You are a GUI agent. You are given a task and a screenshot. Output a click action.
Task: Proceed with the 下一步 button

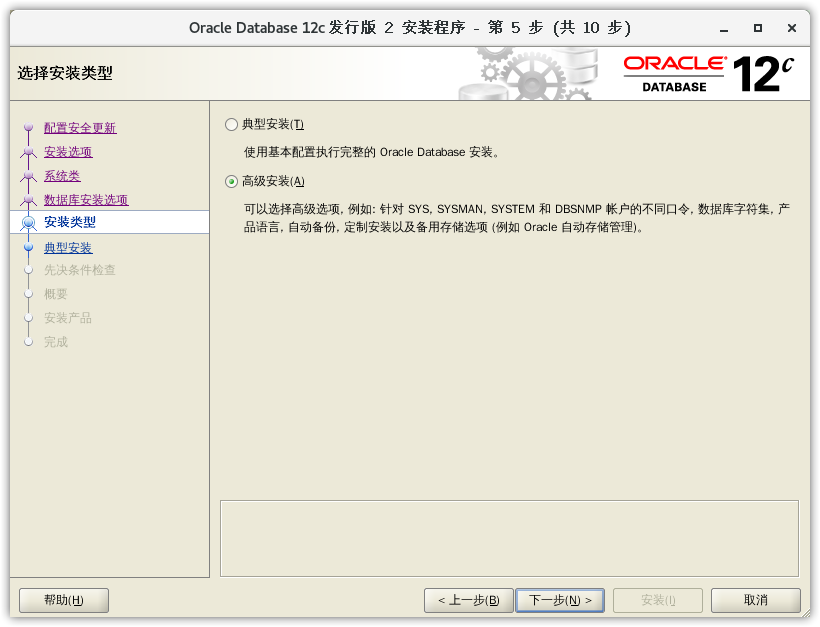click(560, 600)
